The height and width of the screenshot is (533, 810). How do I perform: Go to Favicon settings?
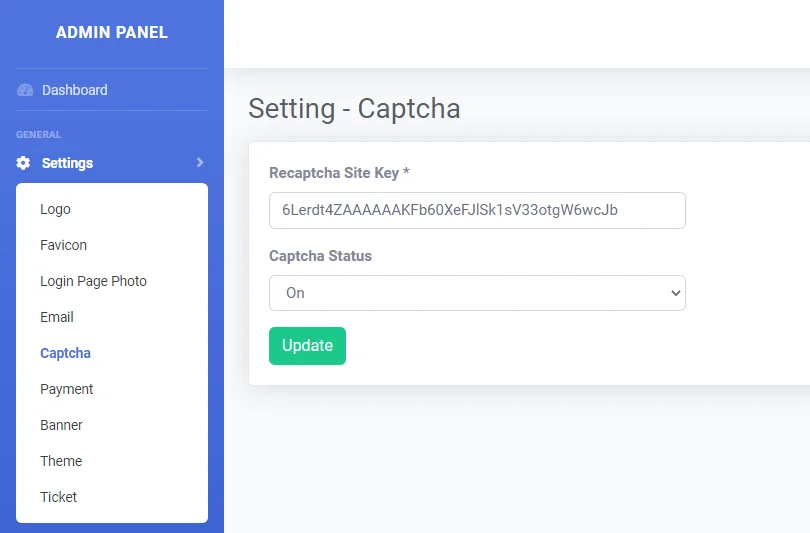pyautogui.click(x=64, y=245)
